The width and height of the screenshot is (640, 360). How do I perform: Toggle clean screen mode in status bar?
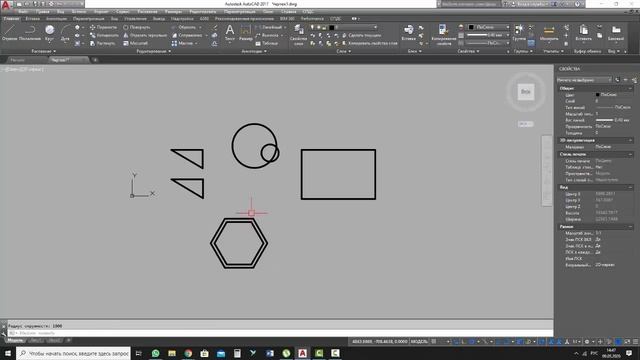(627, 341)
